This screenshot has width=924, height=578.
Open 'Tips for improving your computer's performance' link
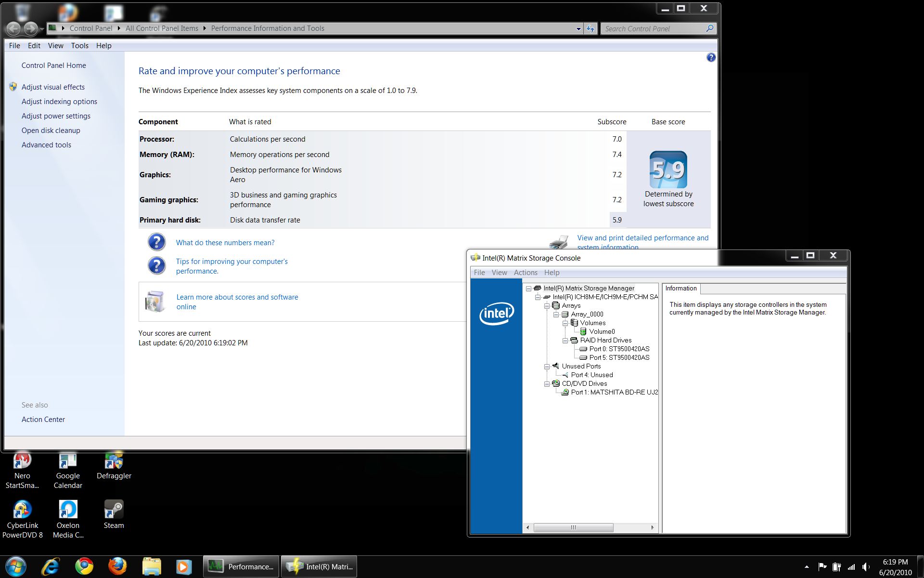232,266
